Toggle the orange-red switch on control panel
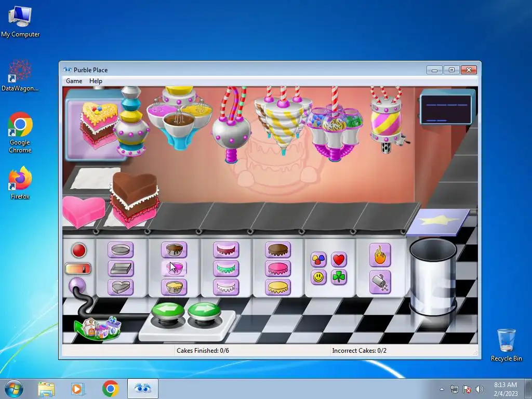 point(78,269)
